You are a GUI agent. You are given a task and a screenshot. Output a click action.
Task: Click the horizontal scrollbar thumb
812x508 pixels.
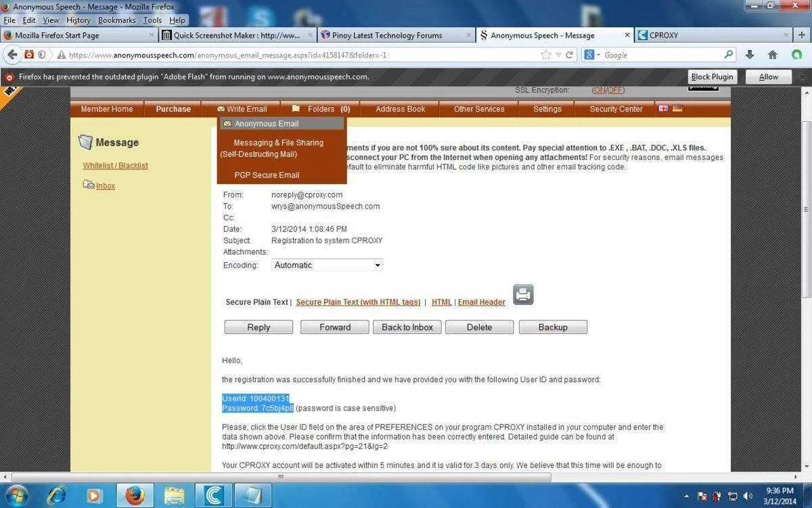pos(281,477)
